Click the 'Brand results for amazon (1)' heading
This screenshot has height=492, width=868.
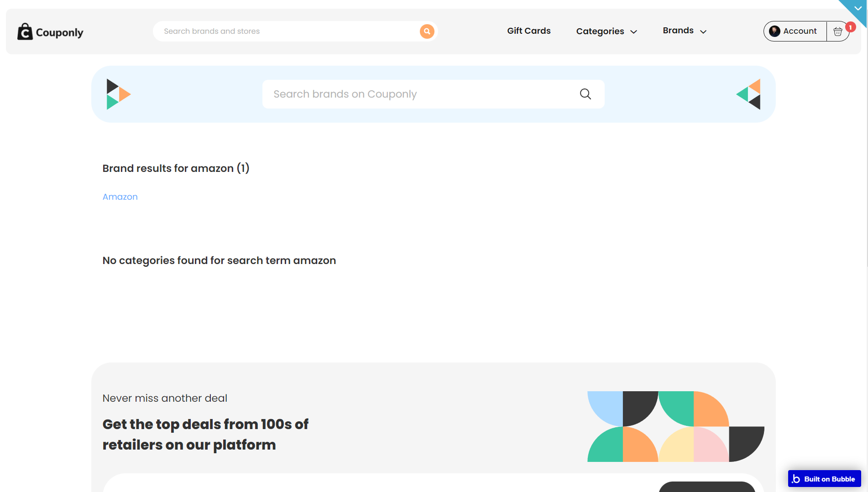(x=176, y=168)
